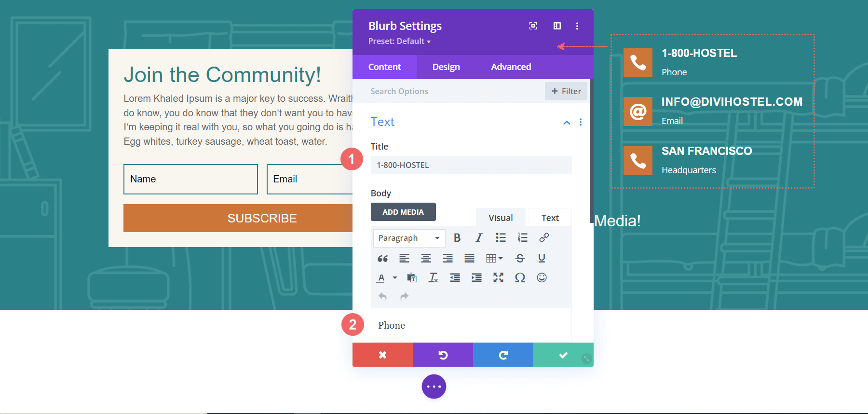This screenshot has height=414, width=868.
Task: Switch to the Content tab
Action: click(384, 67)
